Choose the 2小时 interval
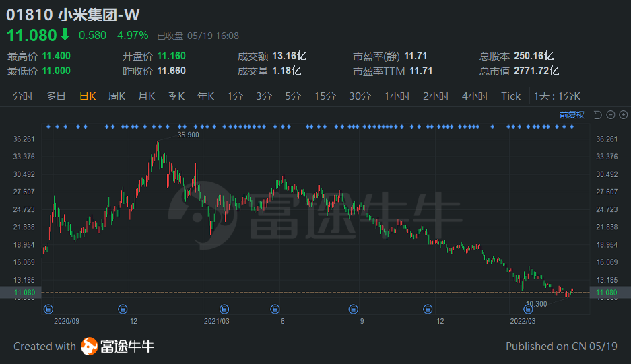The image size is (631, 364). point(436,96)
